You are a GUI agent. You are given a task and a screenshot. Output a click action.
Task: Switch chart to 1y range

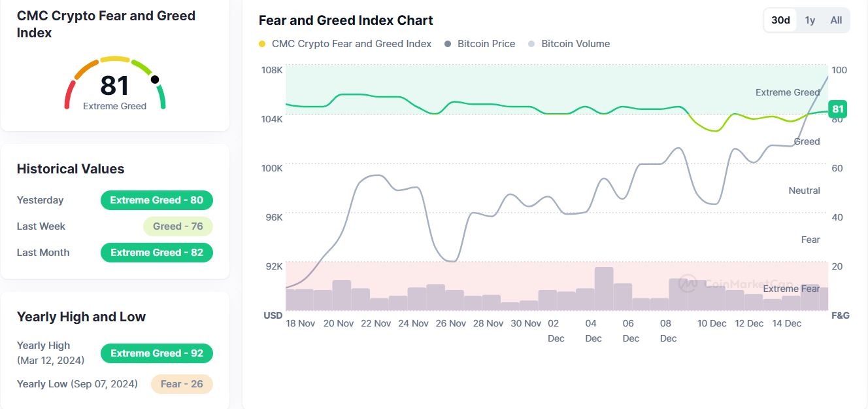point(810,20)
